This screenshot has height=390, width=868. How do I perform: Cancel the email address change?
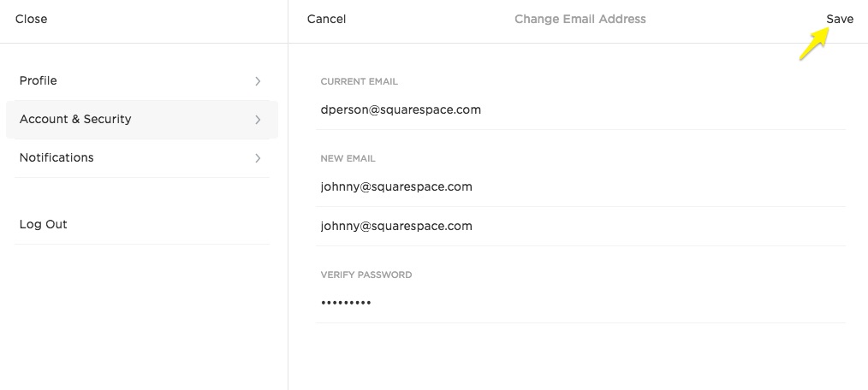[x=326, y=19]
